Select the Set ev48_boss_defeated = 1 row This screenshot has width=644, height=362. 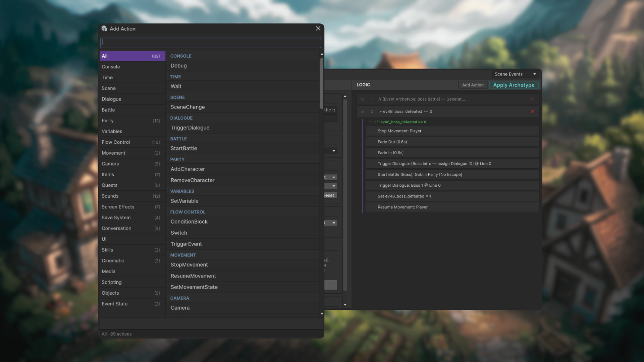(452, 196)
